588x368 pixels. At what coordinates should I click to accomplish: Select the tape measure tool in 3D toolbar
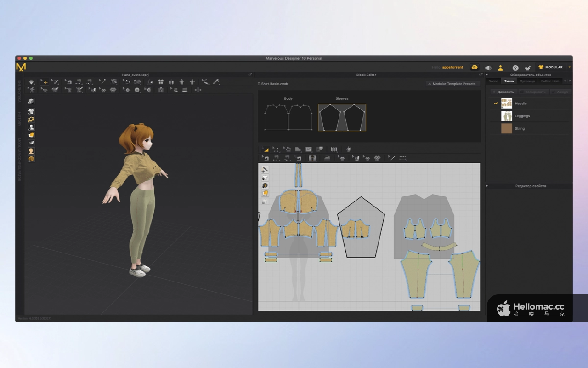point(216,82)
